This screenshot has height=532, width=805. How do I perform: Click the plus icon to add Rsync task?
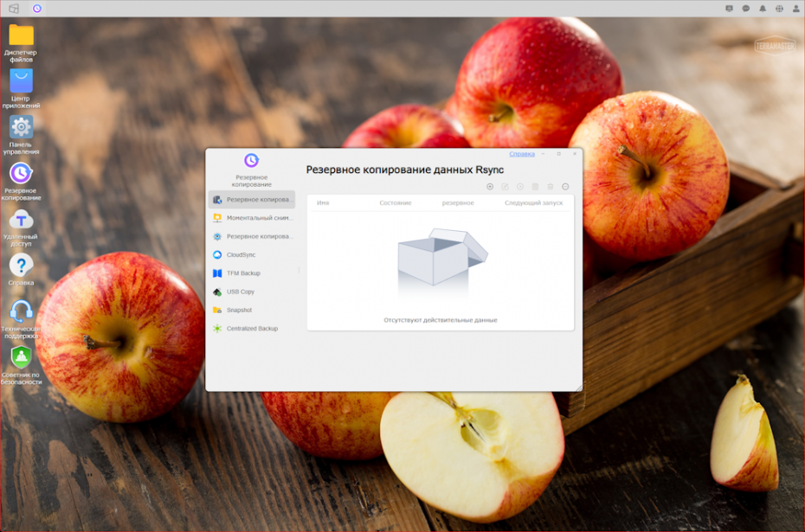[490, 187]
